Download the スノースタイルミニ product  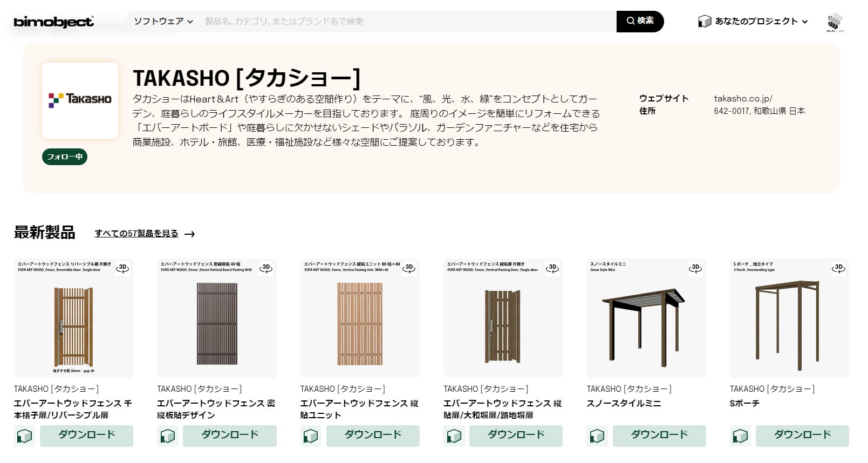coord(659,435)
